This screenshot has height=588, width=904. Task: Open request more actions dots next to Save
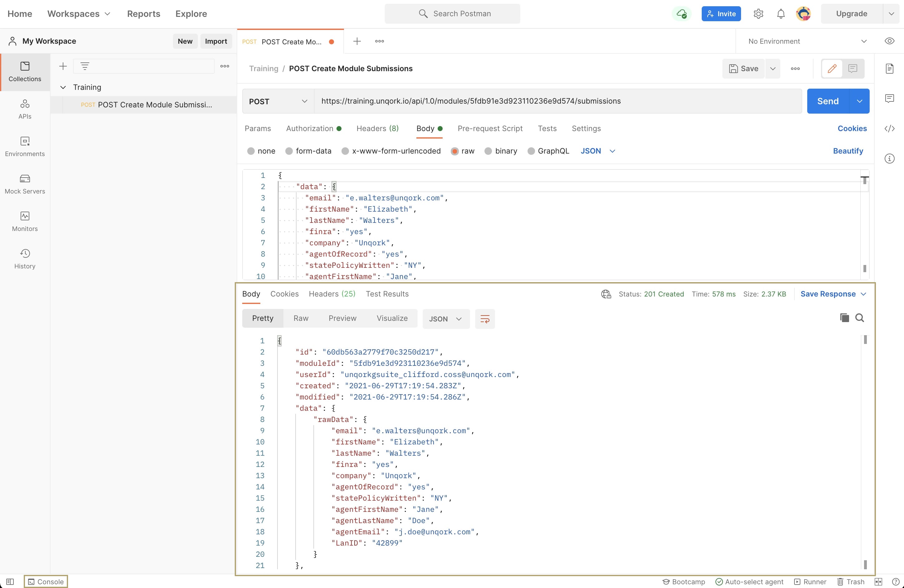pos(795,69)
